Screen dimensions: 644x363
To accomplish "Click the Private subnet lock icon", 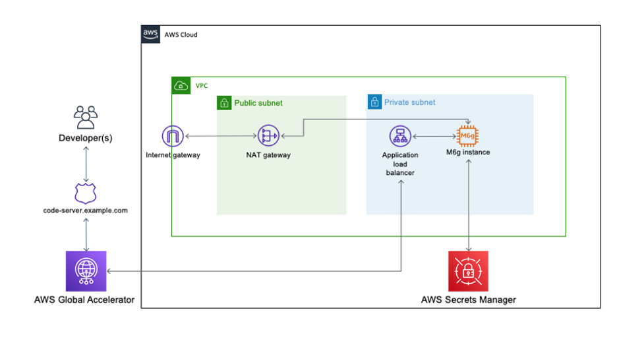I will point(374,102).
